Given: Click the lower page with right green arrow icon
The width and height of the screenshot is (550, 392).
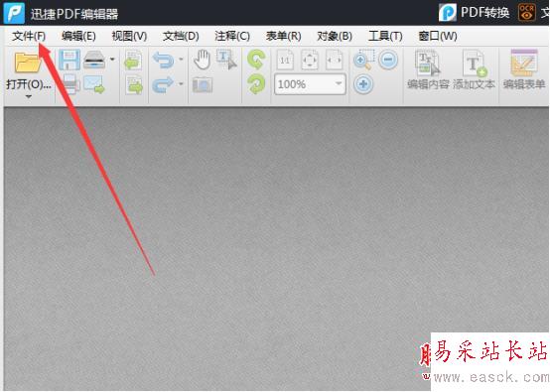Looking at the screenshot, I should (134, 85).
